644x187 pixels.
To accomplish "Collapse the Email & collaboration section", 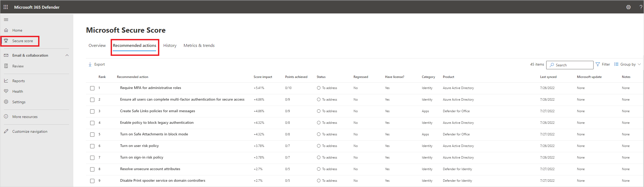I will (x=67, y=55).
